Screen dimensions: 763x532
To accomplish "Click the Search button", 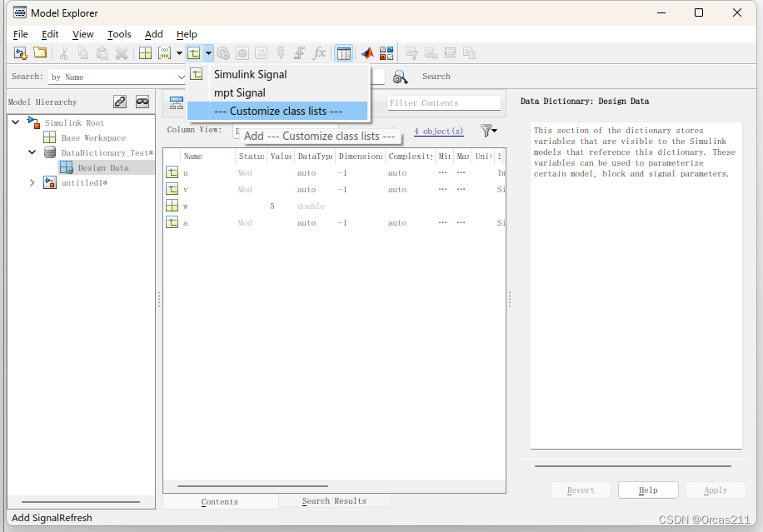I will pyautogui.click(x=436, y=77).
